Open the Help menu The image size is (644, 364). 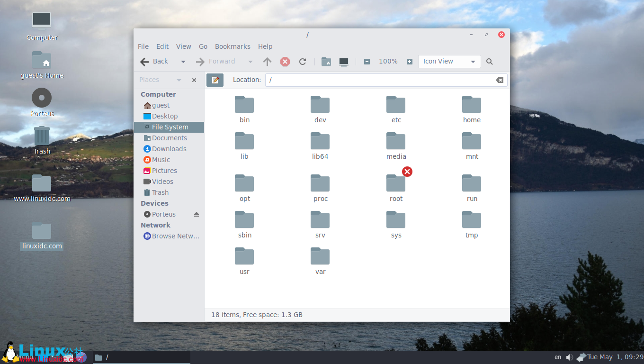click(265, 46)
